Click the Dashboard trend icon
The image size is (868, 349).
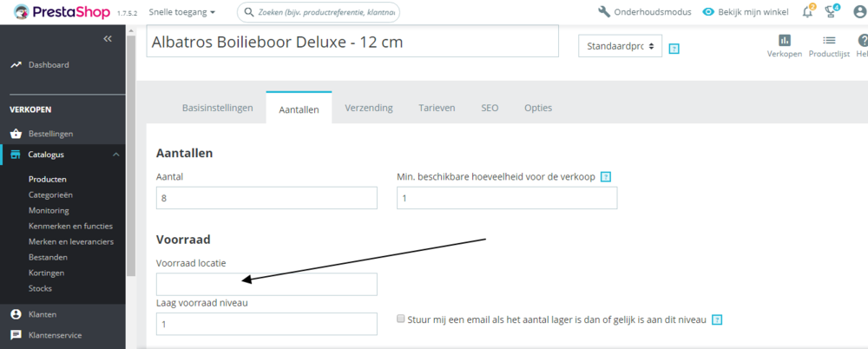pyautogui.click(x=16, y=65)
